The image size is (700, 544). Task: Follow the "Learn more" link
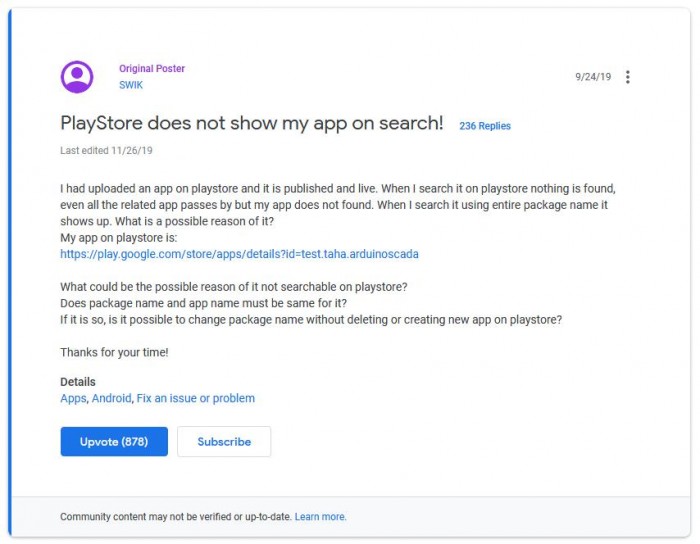point(320,517)
